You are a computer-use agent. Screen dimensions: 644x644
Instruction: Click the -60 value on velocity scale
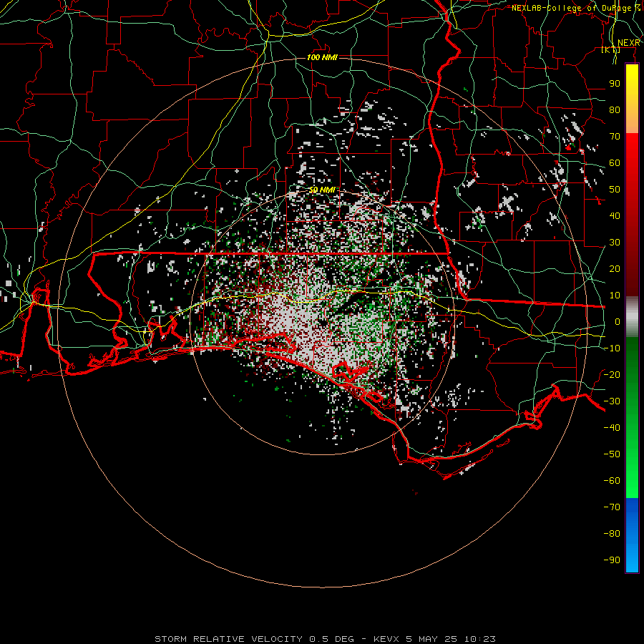[x=612, y=481]
